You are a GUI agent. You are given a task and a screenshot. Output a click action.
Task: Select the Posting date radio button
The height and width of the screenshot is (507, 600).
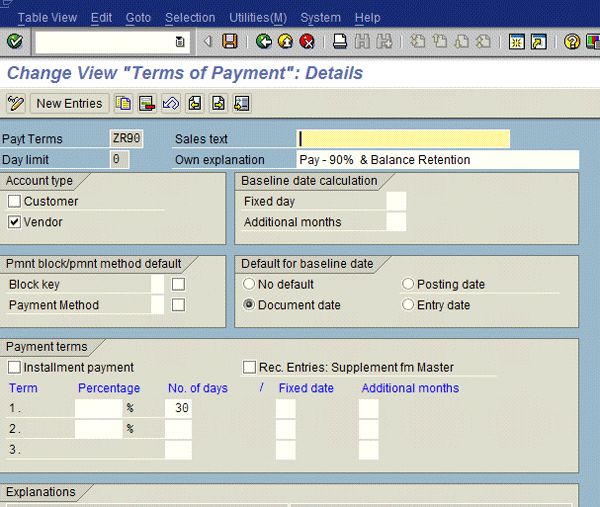click(x=407, y=285)
